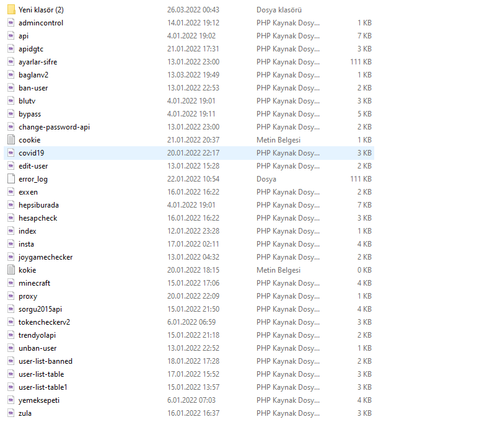500x448 pixels.
Task: Click the ban-user file icon
Action: coord(11,88)
